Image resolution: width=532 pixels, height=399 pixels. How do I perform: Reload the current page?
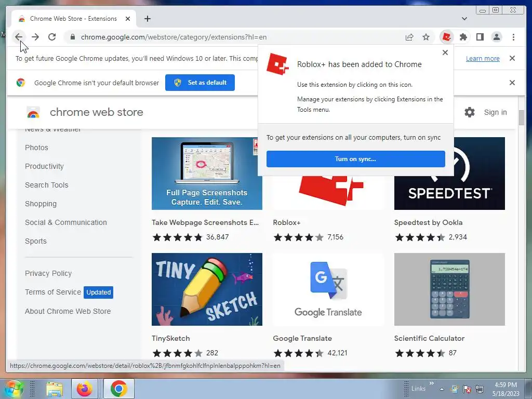point(52,37)
